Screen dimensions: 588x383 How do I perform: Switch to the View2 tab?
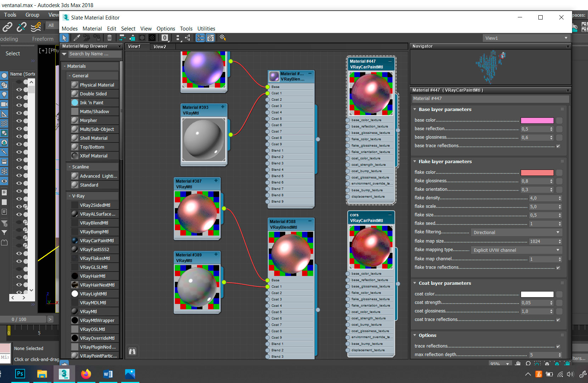[x=159, y=46]
